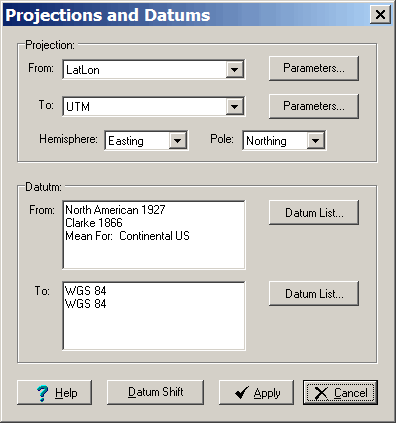The height and width of the screenshot is (423, 396).
Task: Open Parameters for the To projection
Action: click(314, 106)
